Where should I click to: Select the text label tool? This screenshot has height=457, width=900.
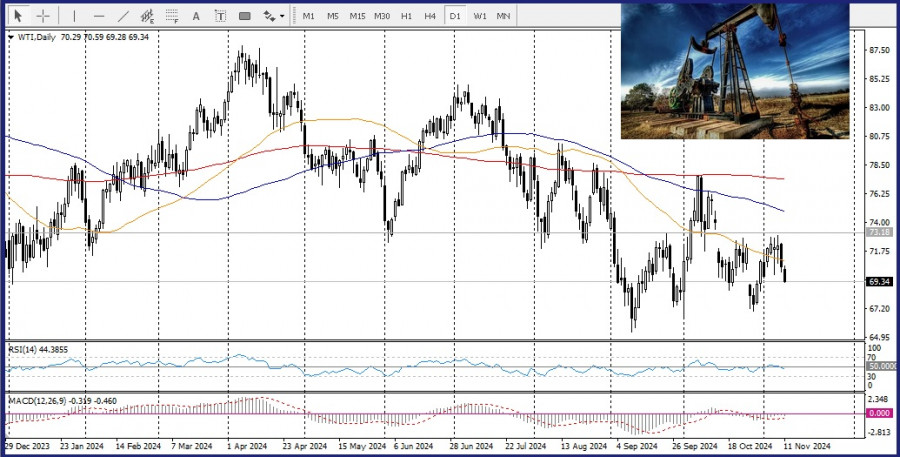[x=219, y=16]
